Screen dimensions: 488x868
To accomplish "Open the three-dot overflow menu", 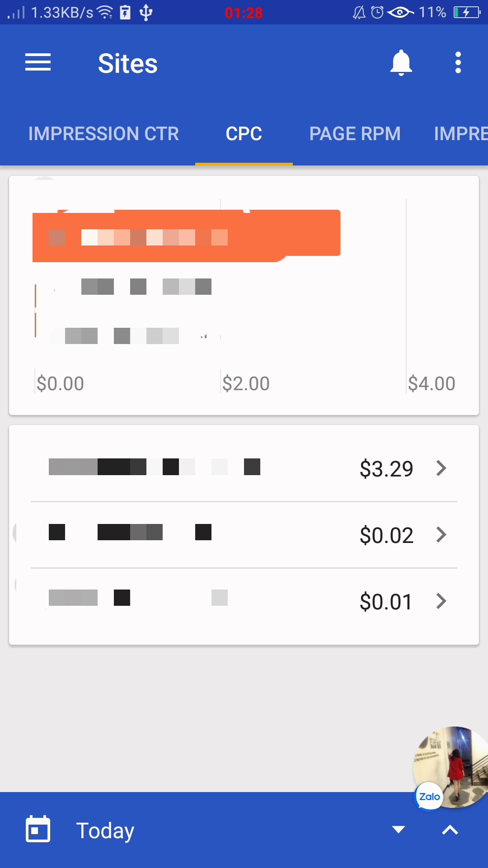I will coord(458,63).
